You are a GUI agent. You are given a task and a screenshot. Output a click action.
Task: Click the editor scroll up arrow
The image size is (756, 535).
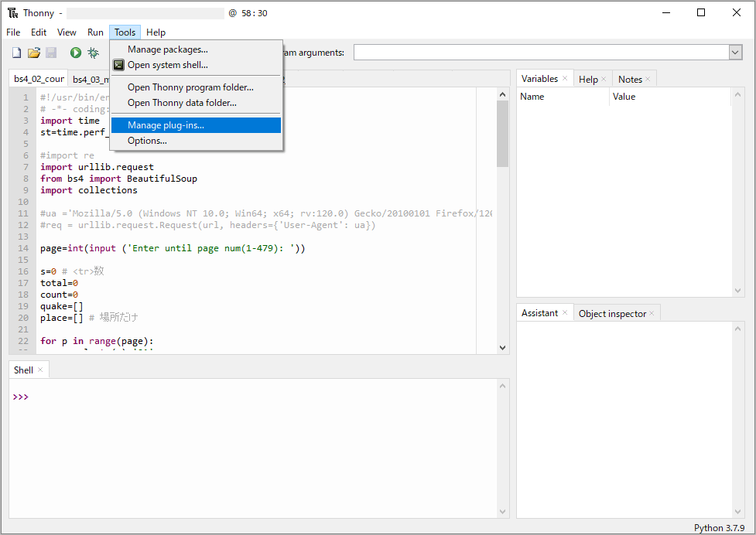(502, 94)
